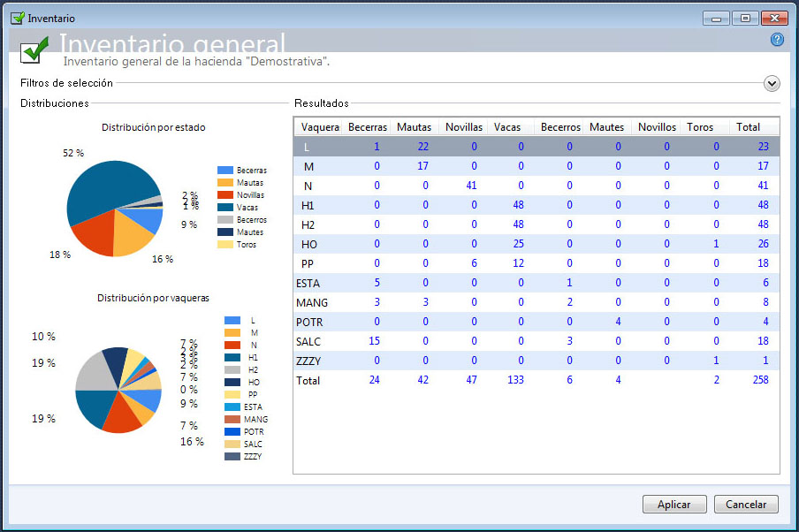Click the Mautes column header
799x532 pixels.
pyautogui.click(x=607, y=127)
